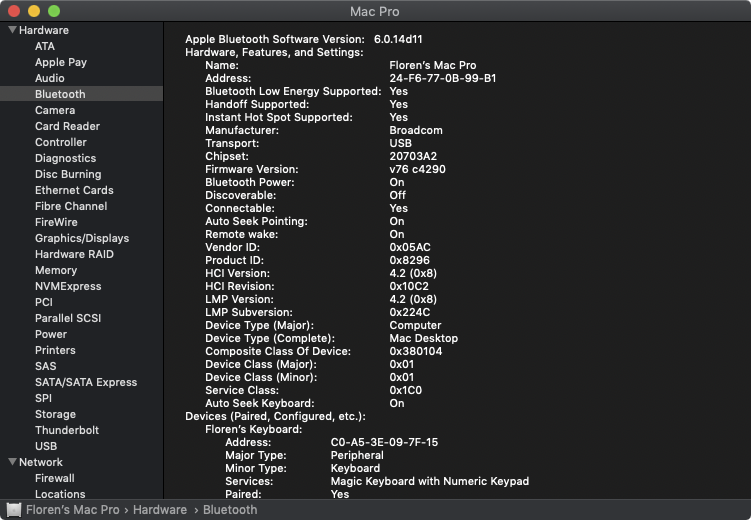Select Hardware RAID in the sidebar
751x520 pixels.
74,254
